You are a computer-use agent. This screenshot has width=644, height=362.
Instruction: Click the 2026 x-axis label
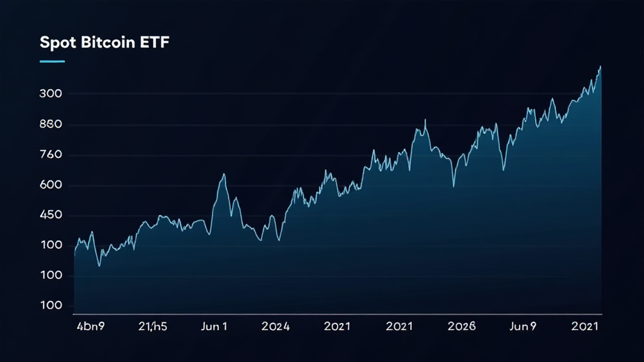click(461, 326)
